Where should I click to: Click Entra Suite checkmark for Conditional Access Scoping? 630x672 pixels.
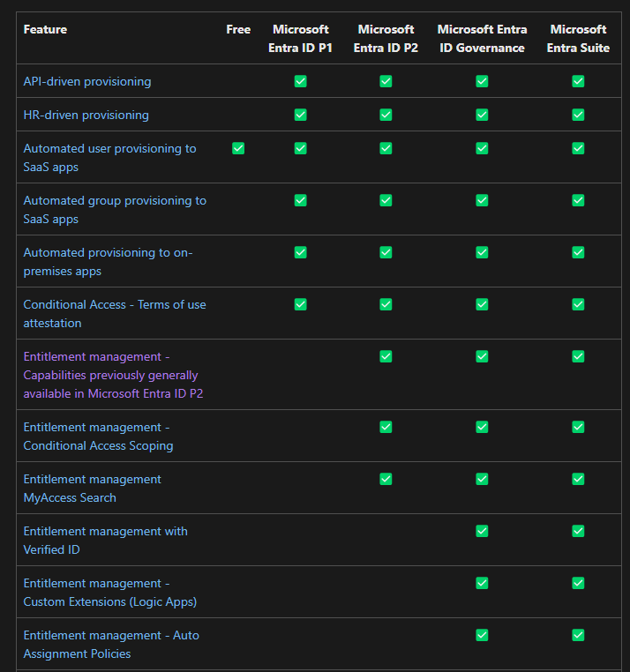point(578,428)
